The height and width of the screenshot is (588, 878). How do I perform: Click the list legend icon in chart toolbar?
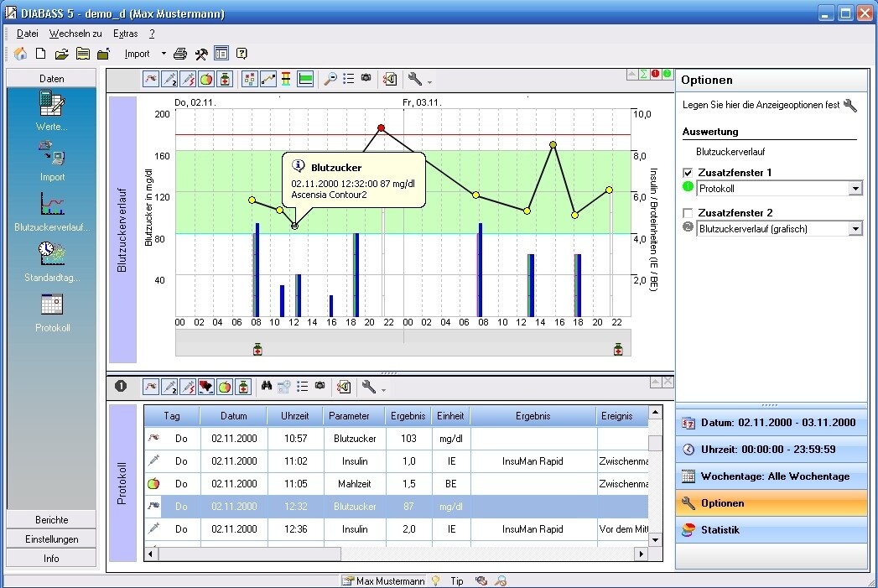click(348, 79)
